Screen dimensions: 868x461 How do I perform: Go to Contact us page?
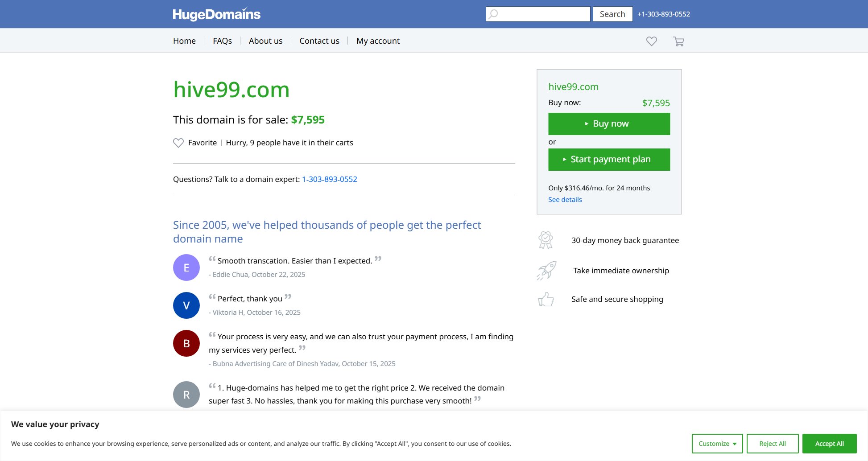point(319,41)
